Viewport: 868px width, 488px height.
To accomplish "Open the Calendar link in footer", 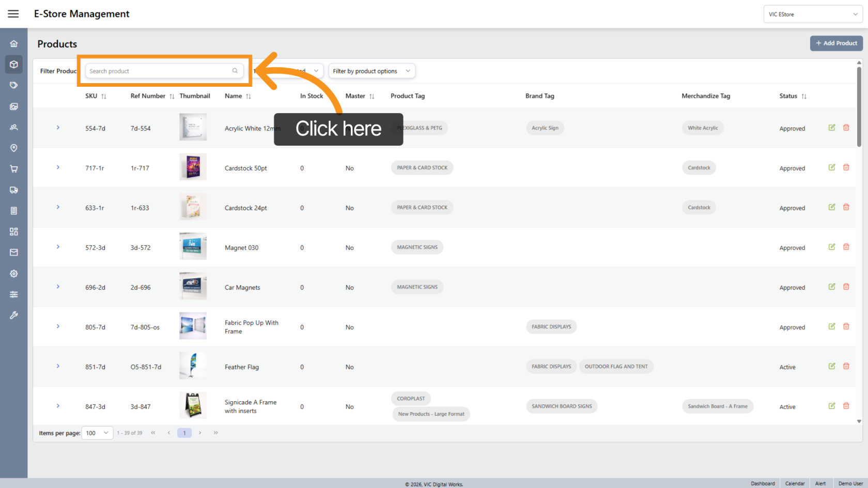I will coord(795,483).
